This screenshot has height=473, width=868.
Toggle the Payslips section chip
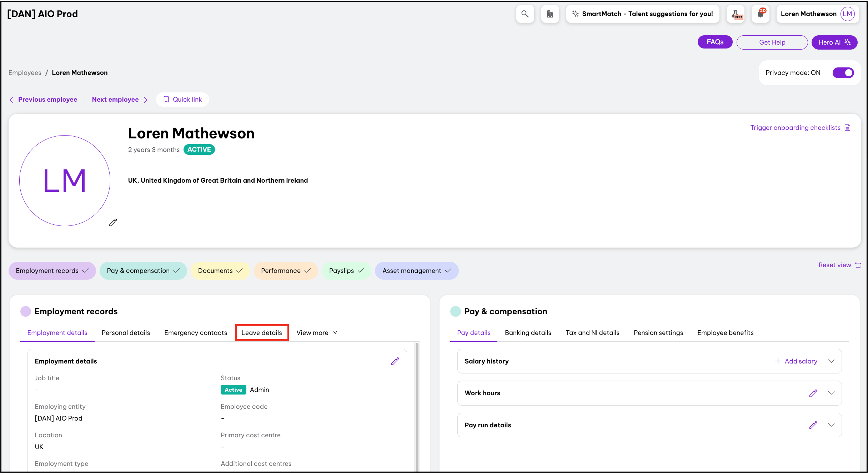tap(346, 271)
